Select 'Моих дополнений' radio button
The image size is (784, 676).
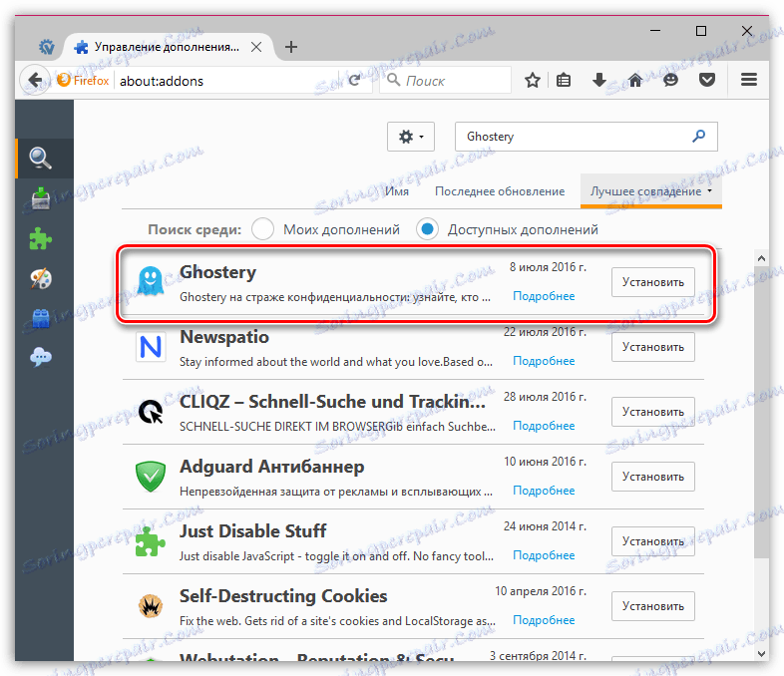(262, 229)
